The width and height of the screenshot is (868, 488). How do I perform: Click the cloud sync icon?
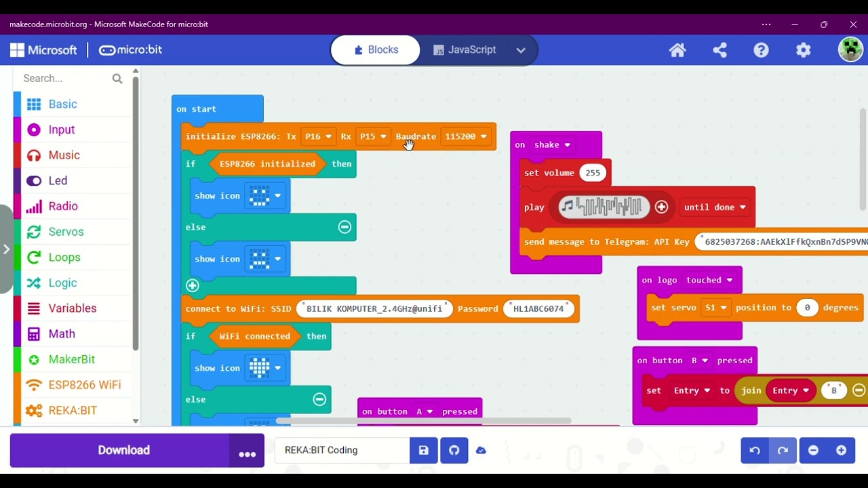(481, 450)
